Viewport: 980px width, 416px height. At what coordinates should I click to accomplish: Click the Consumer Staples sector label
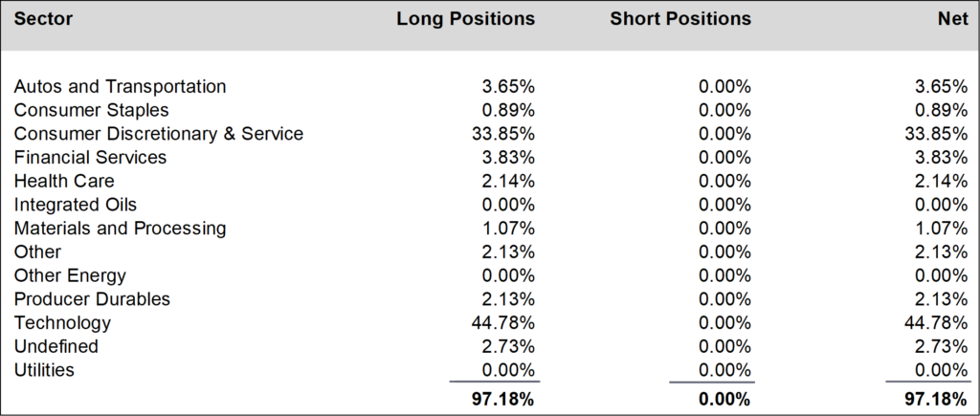(91, 110)
